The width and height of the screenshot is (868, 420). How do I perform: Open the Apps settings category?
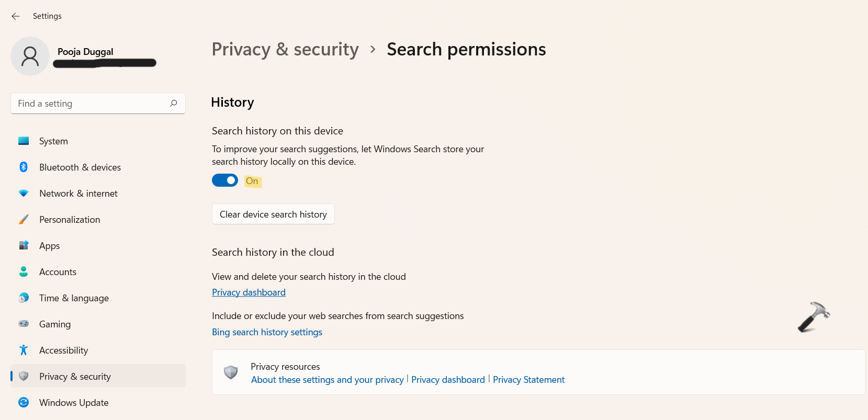(x=50, y=246)
